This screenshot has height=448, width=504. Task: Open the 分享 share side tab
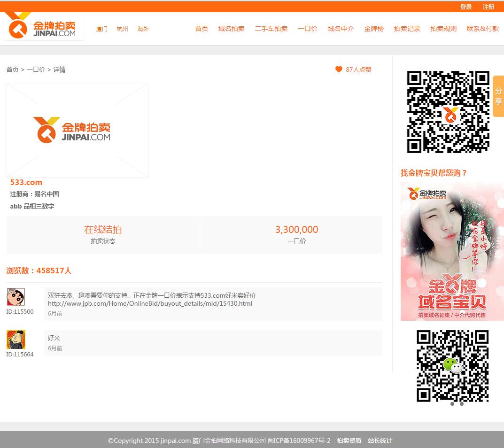click(x=498, y=96)
